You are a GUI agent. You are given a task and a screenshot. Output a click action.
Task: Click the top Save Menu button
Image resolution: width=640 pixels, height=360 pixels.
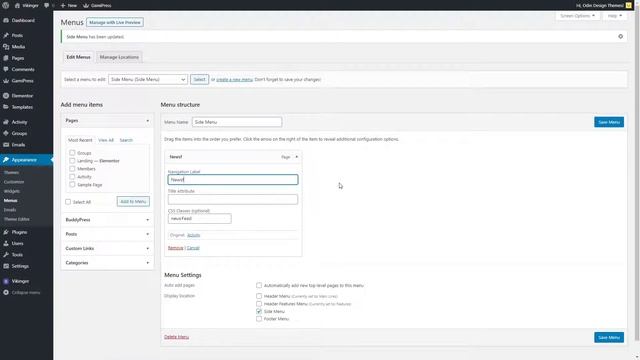[x=609, y=122]
